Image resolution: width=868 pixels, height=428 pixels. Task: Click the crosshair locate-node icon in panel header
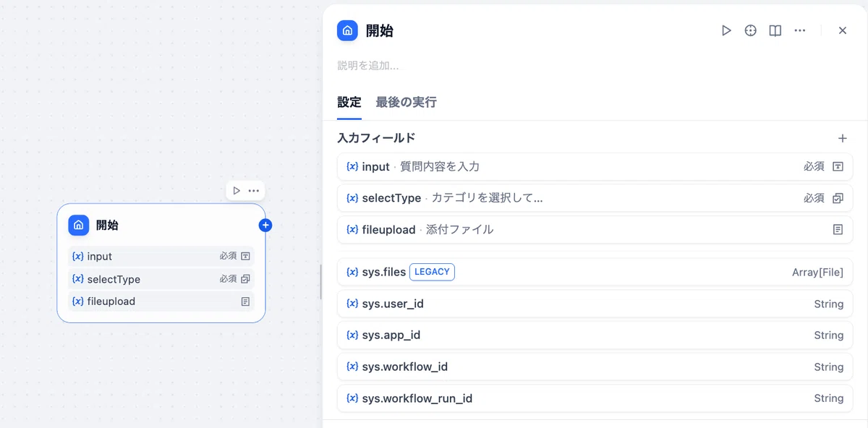[751, 30]
